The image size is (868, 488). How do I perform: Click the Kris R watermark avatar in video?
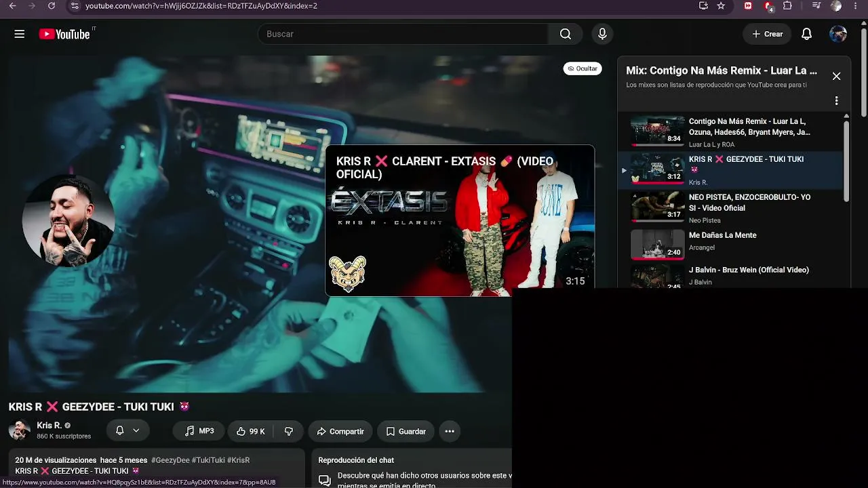[x=68, y=221]
